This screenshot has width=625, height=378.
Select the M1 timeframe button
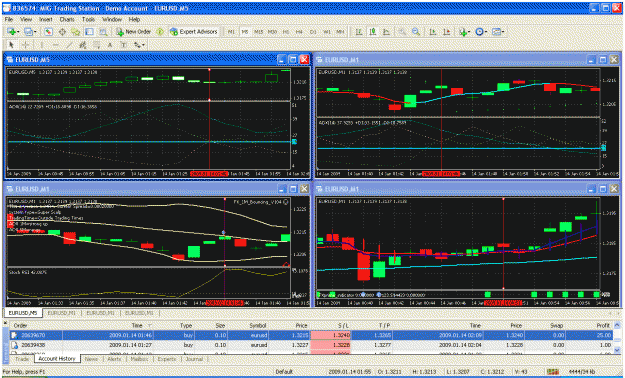(x=231, y=32)
